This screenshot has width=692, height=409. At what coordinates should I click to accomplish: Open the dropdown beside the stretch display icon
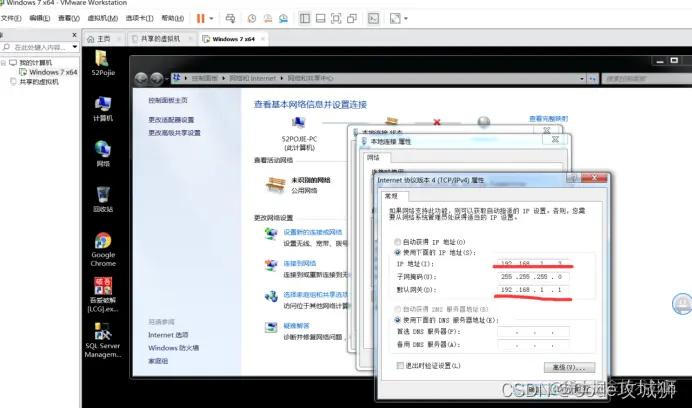pyautogui.click(x=406, y=19)
